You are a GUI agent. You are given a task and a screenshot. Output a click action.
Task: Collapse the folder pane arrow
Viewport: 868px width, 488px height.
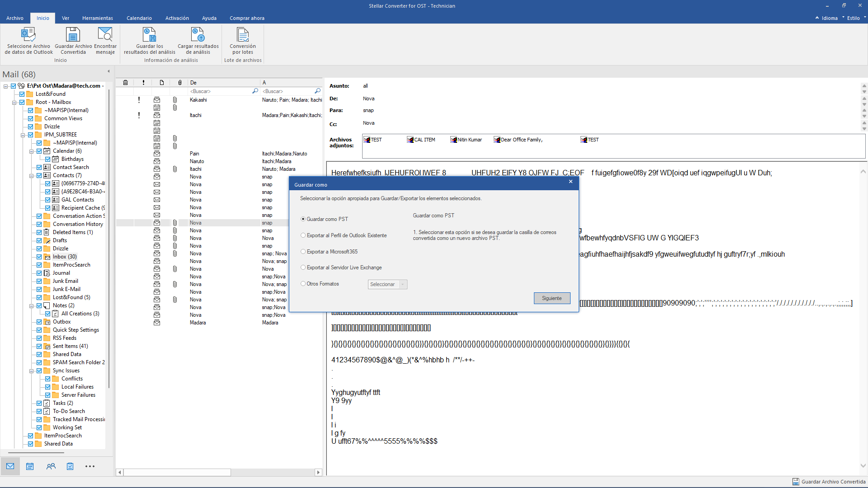coord(108,71)
